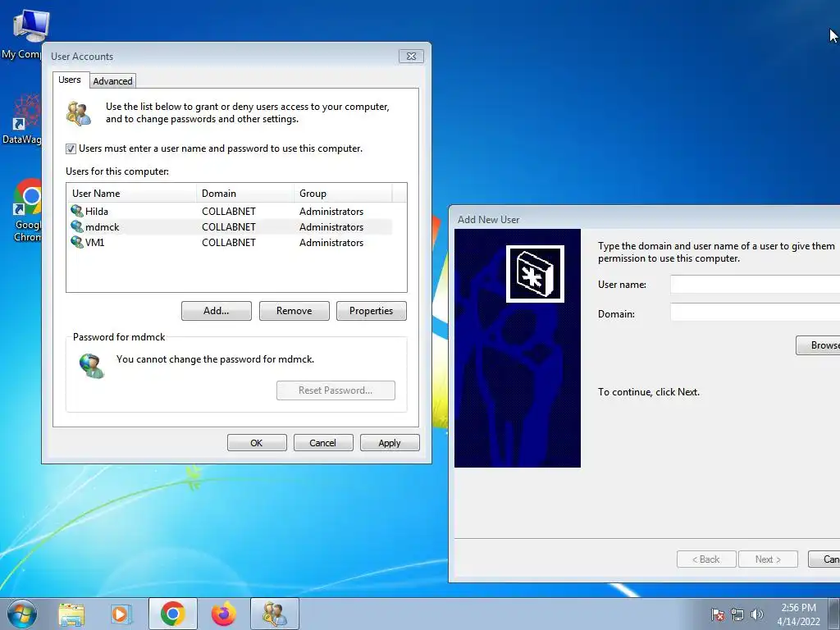Screen dimensions: 840x630
Task: Select the User Accounts taskbar icon
Action: click(274, 614)
